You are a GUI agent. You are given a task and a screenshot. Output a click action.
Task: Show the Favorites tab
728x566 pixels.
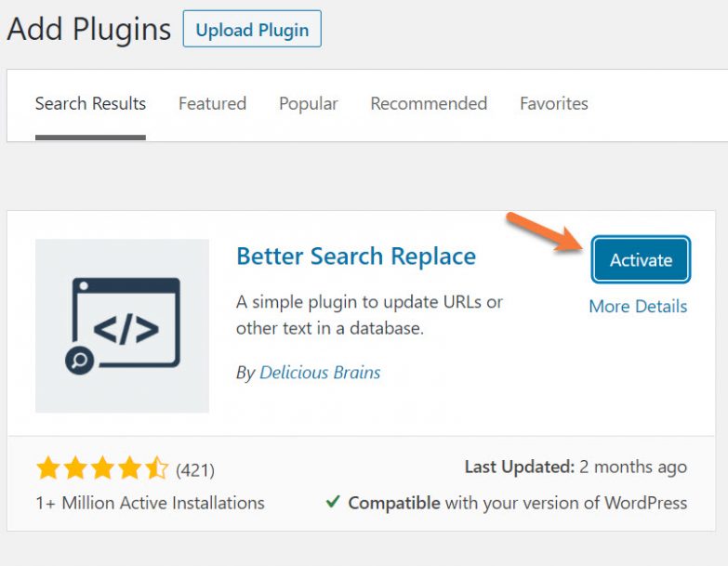coord(554,103)
